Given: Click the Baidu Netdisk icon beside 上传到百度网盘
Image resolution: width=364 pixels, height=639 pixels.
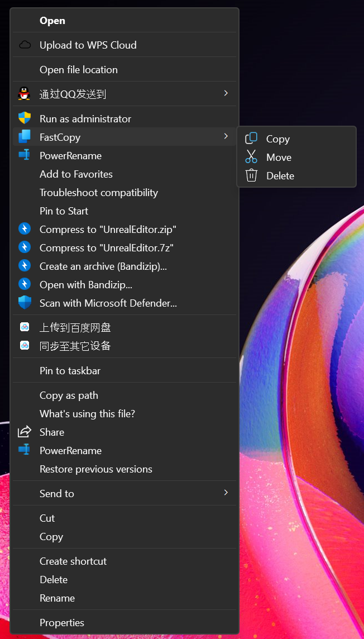Looking at the screenshot, I should [x=25, y=327].
